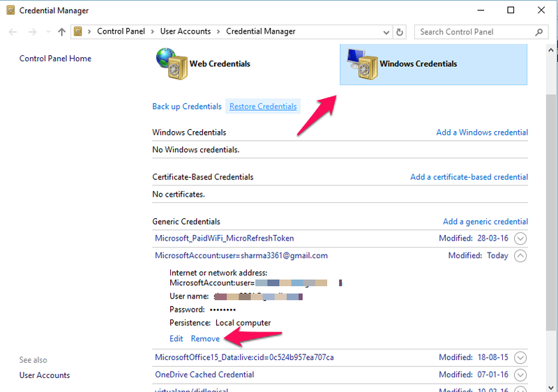Viewport: 558px width, 392px height.
Task: Select Microsoft_PaidWiFi_MicroRefreshToken credential name
Action: 224,239
